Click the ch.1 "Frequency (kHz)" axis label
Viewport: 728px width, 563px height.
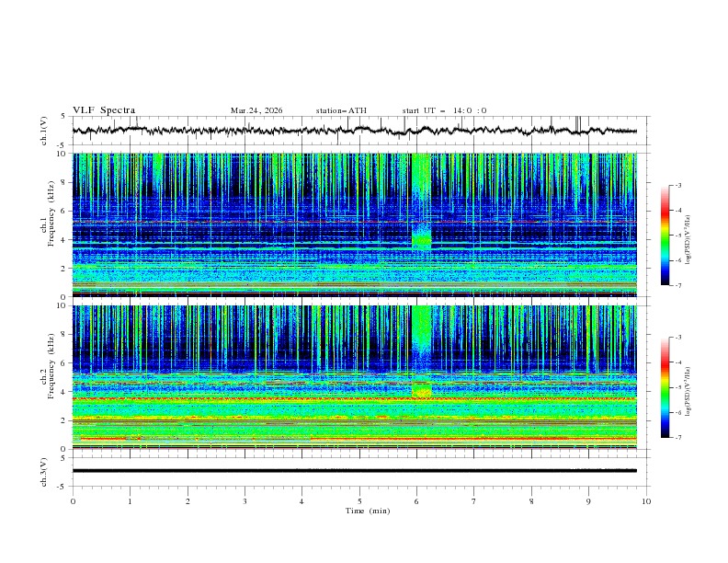[x=51, y=212]
